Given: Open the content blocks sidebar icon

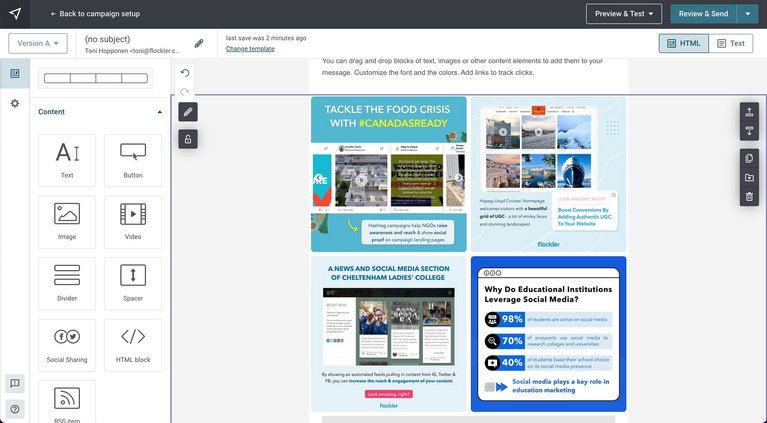Looking at the screenshot, I should coord(15,73).
